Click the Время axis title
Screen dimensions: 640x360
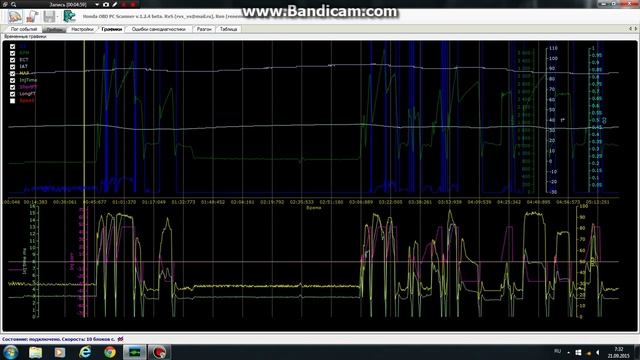click(x=313, y=208)
